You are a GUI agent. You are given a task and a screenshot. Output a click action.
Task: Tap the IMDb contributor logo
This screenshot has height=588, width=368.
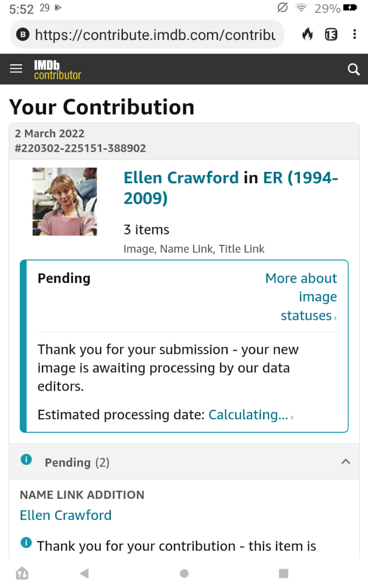(57, 70)
